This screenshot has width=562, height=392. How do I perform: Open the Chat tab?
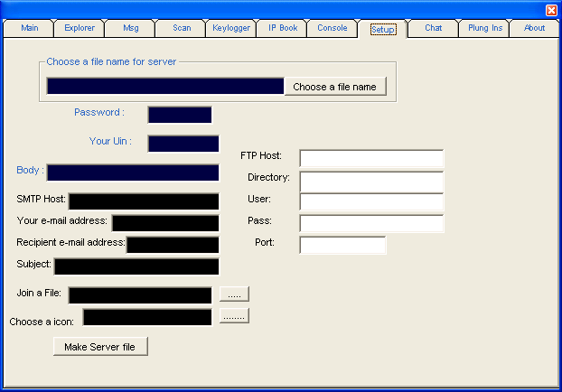434,28
